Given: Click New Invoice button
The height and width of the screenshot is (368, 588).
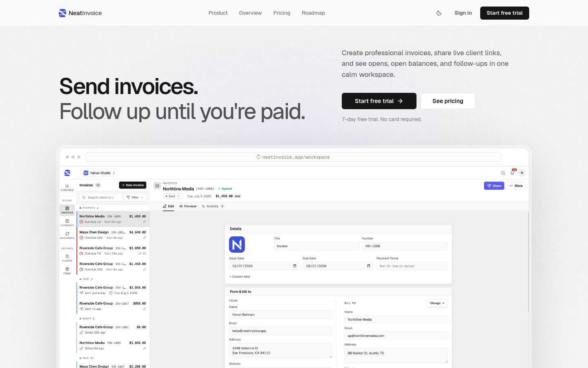Looking at the screenshot, I should pyautogui.click(x=133, y=185).
